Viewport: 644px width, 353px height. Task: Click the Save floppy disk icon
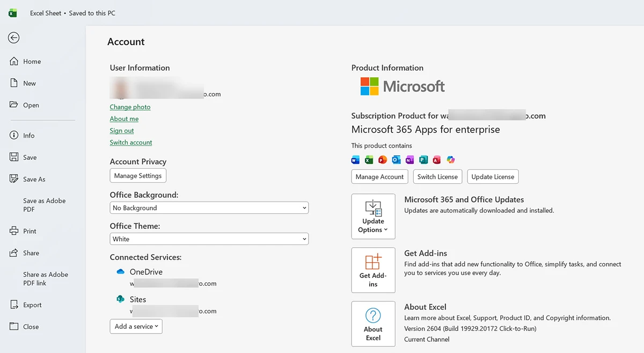click(14, 157)
